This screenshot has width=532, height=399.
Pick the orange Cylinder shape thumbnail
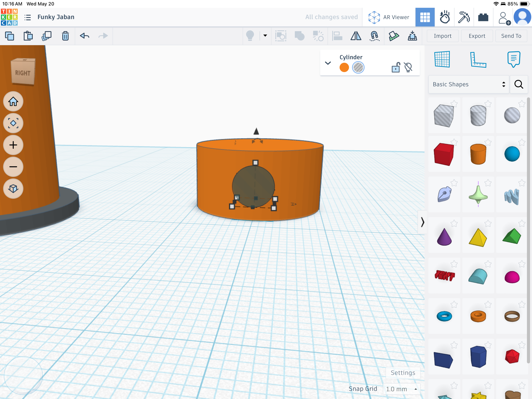(x=478, y=154)
